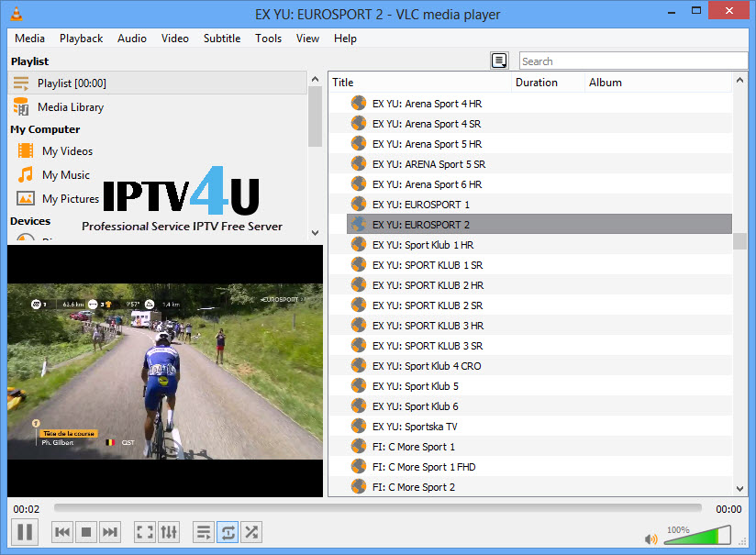Open the Playback menu dropdown
This screenshot has height=555, width=756.
[x=81, y=39]
